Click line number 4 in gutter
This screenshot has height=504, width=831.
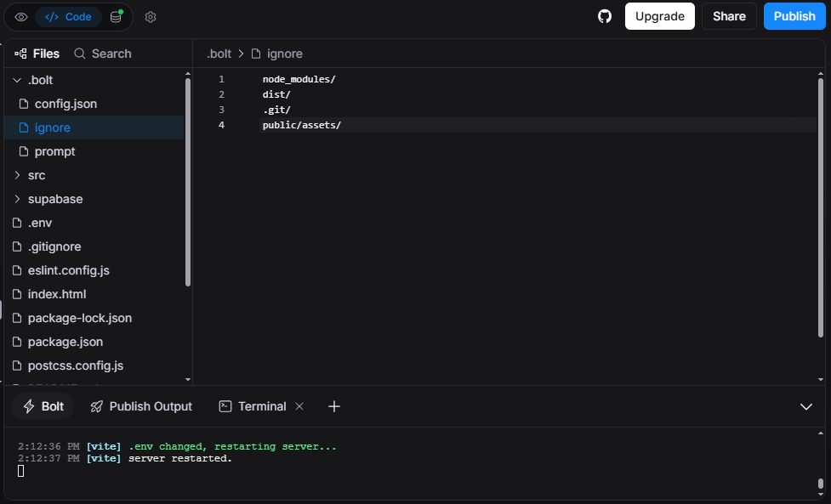tap(221, 126)
